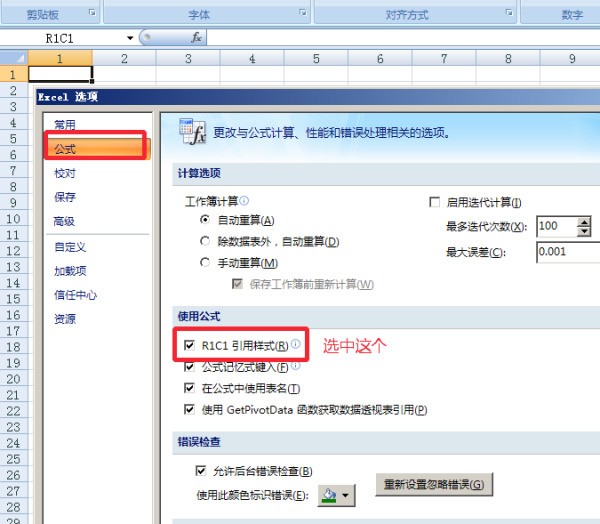Toggle 在公式中使用表名 checkbox

[189, 388]
